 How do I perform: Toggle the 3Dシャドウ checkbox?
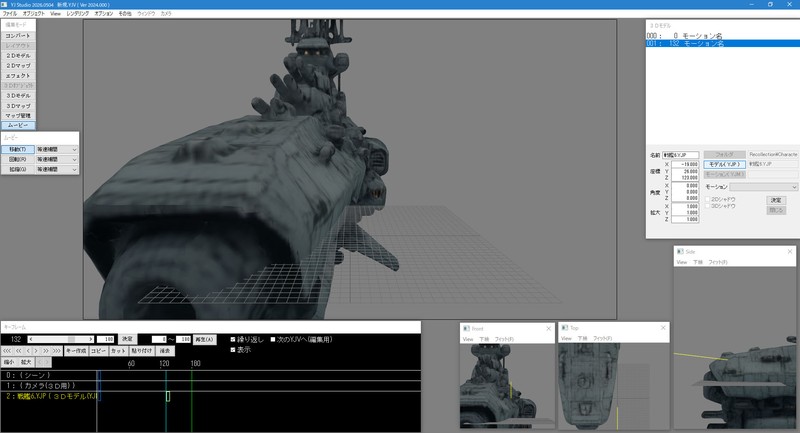707,206
